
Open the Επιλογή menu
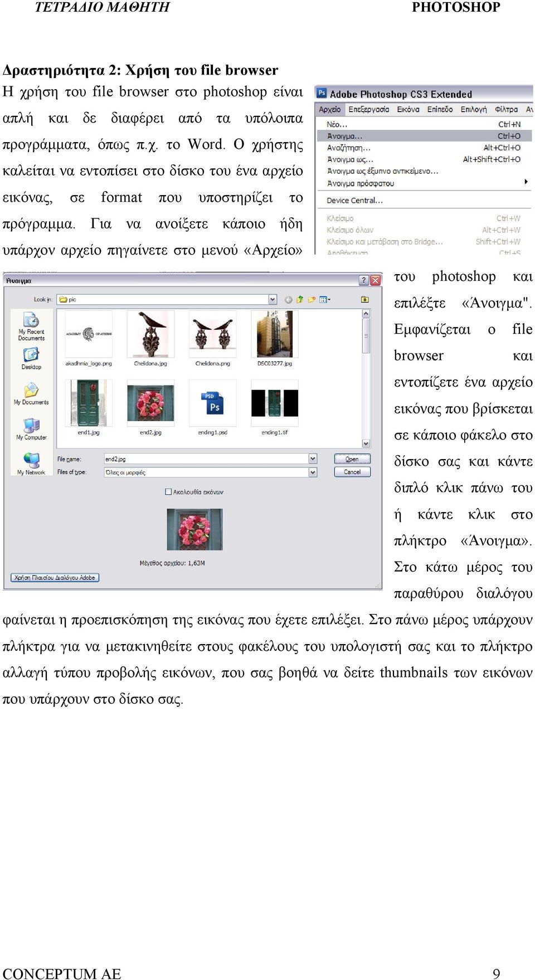(473, 110)
